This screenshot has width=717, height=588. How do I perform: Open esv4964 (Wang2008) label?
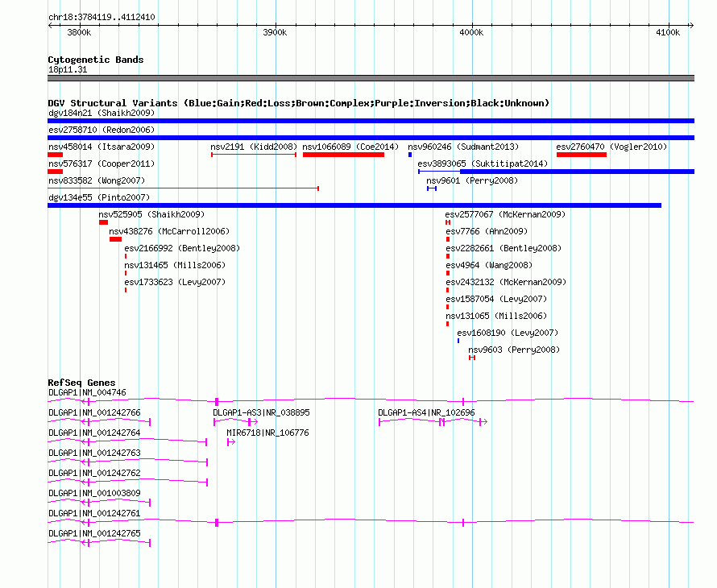pyautogui.click(x=489, y=265)
